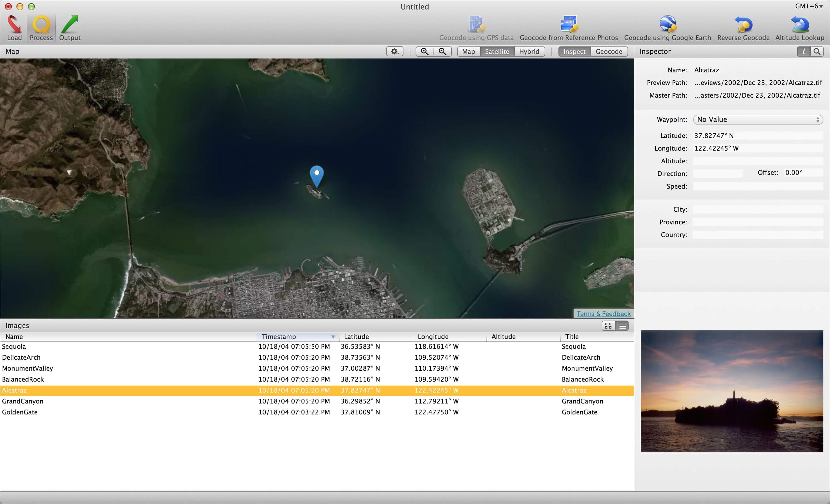Zoom out on the map
Screen dimensions: 830x504
(442, 52)
